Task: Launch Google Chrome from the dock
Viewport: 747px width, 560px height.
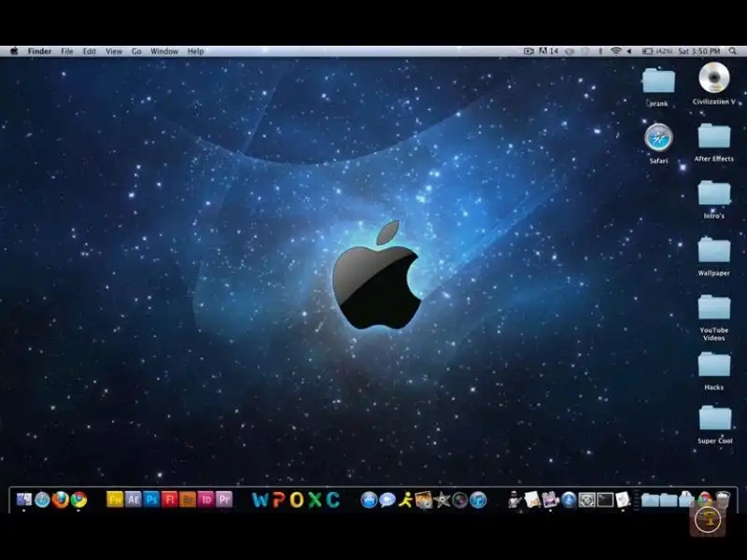Action: [x=79, y=499]
